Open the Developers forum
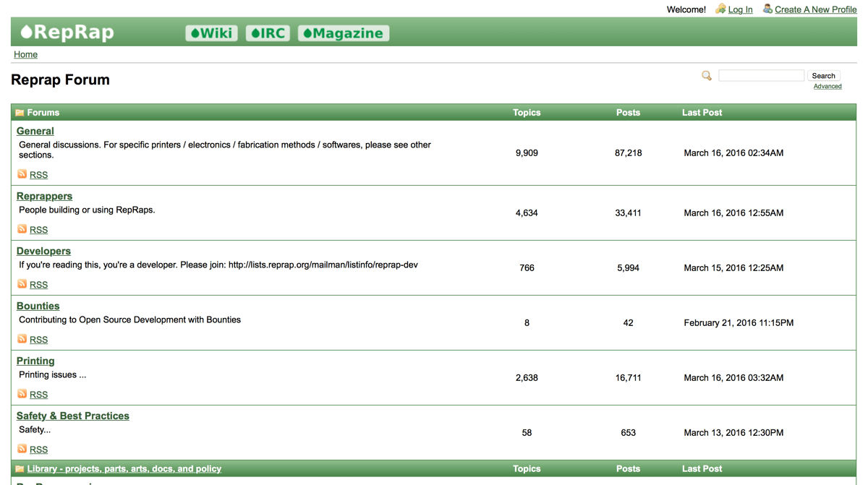 [x=43, y=252]
